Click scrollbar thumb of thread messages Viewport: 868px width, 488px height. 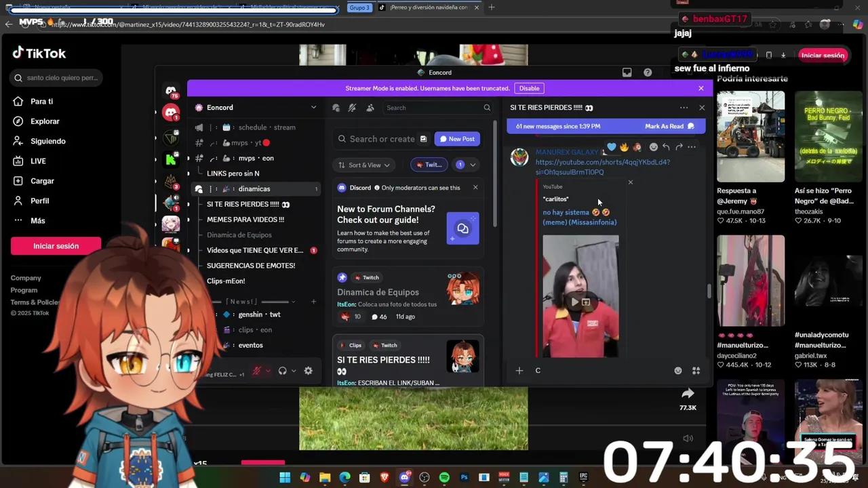[709, 291]
